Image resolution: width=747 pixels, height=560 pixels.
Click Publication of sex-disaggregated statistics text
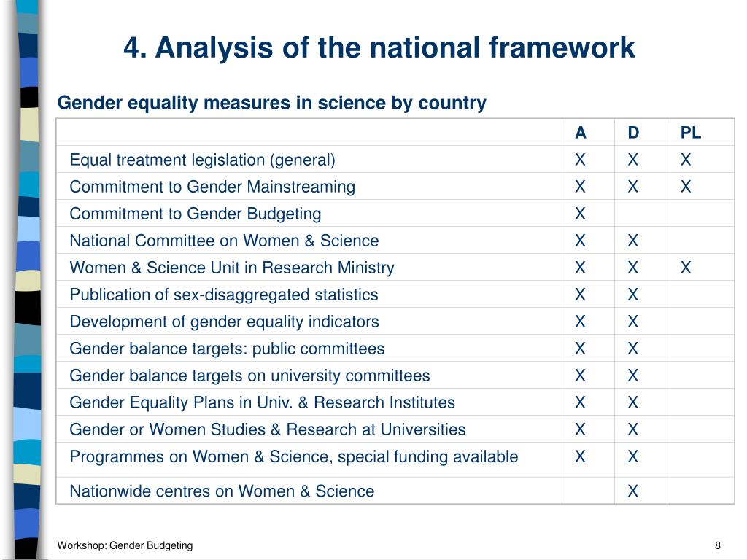[224, 295]
